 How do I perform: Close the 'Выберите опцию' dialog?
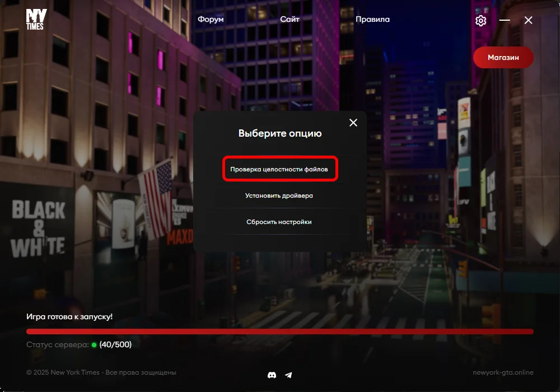353,123
